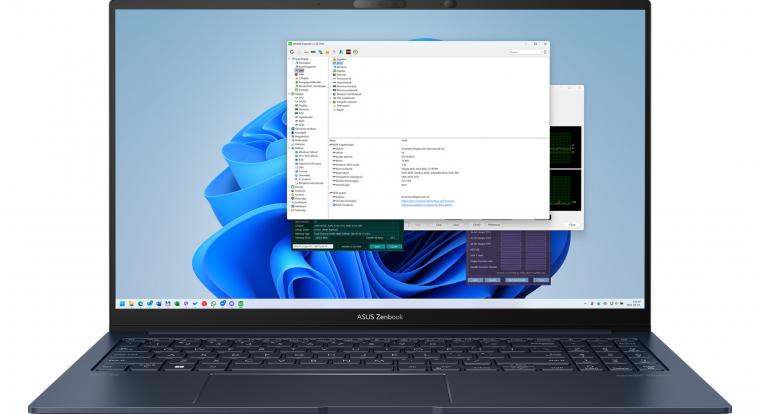Open the second blue hyperlink in details pane

(427, 205)
